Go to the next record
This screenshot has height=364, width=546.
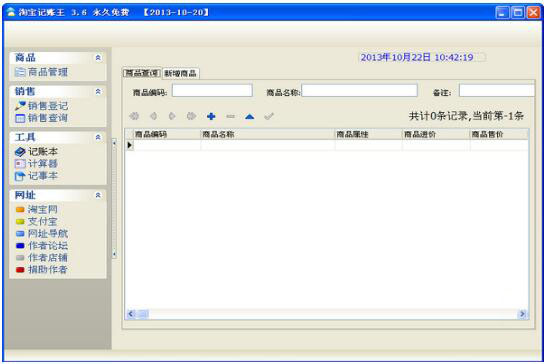(x=172, y=116)
